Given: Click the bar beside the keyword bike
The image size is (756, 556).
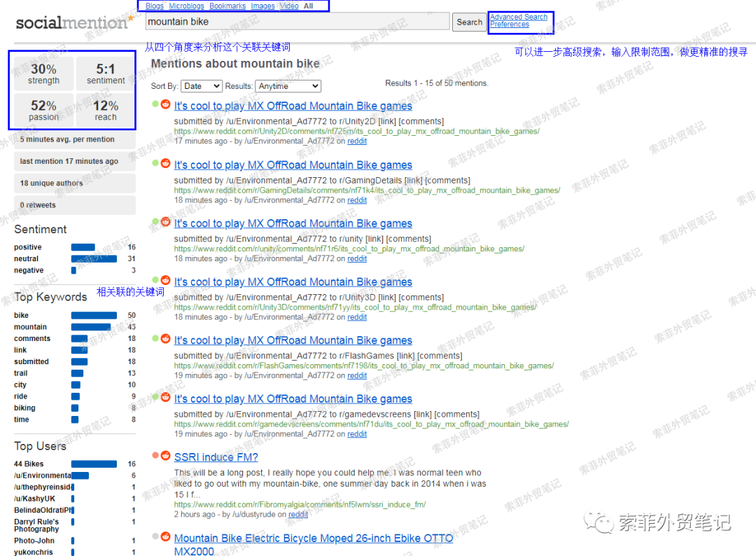Looking at the screenshot, I should tap(94, 315).
